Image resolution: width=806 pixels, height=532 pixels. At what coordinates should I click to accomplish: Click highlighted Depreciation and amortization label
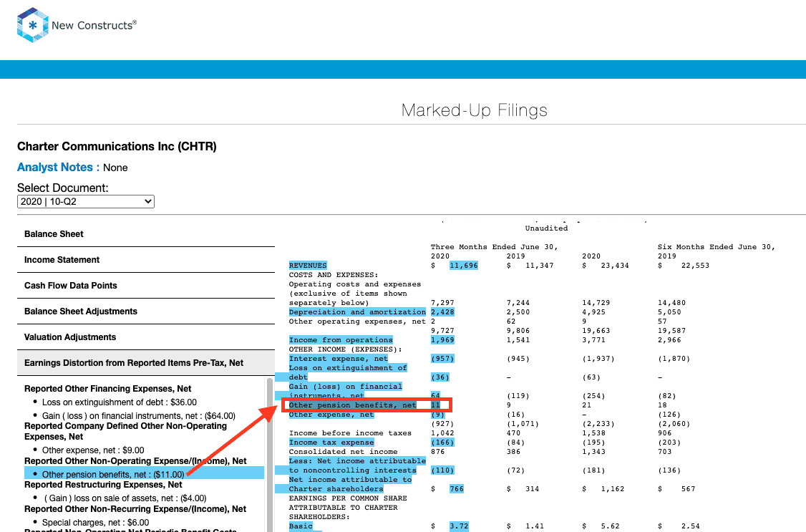[357, 312]
